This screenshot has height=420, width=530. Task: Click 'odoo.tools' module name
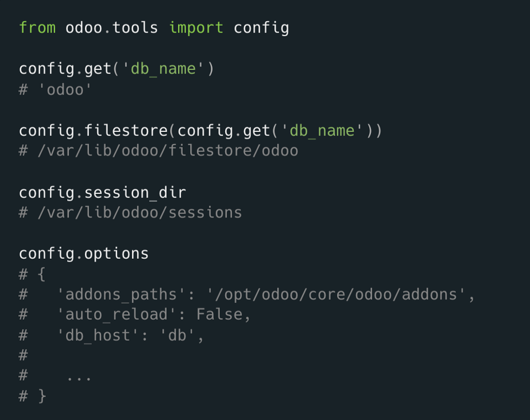[111, 28]
